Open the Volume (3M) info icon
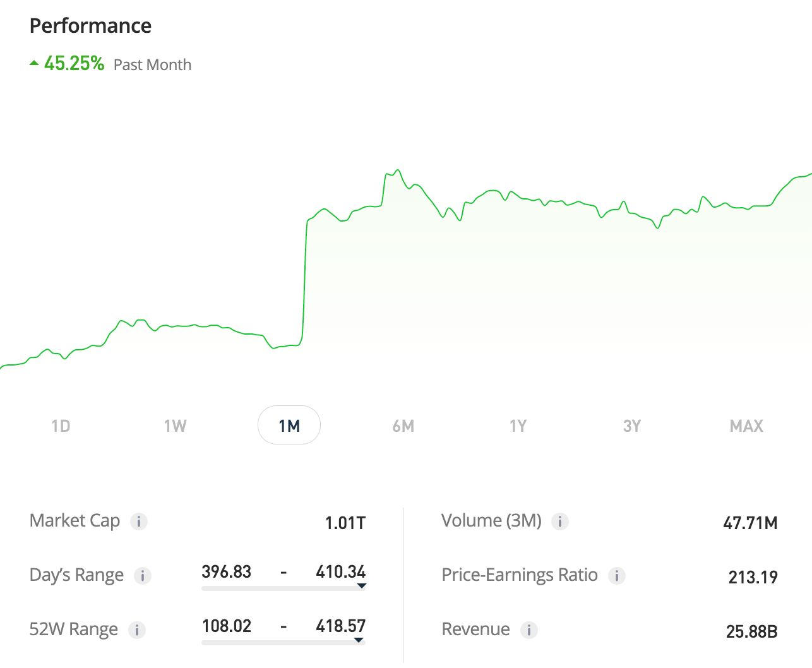Viewport: 812px width, 668px height. click(560, 522)
